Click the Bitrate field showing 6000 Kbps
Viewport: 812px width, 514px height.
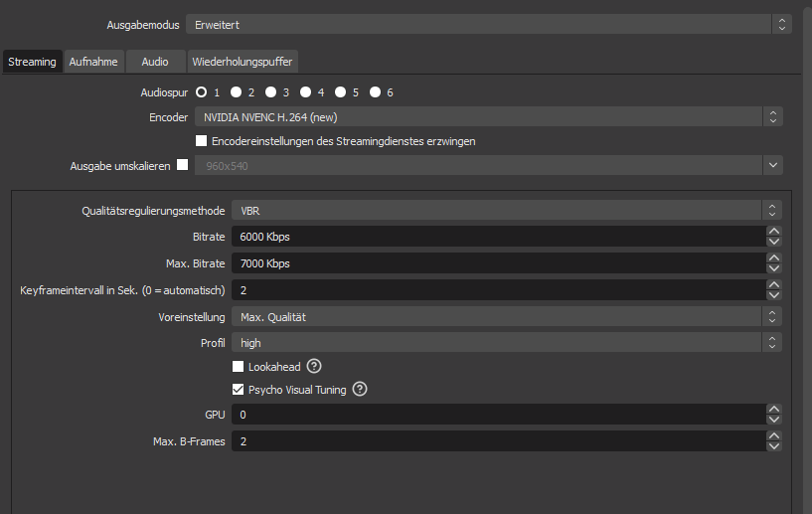point(499,237)
